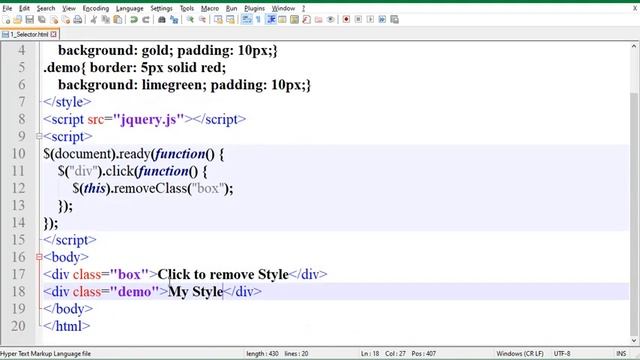Click the Stop Recording macro icon
This screenshot has width=640, height=360.
358,20
